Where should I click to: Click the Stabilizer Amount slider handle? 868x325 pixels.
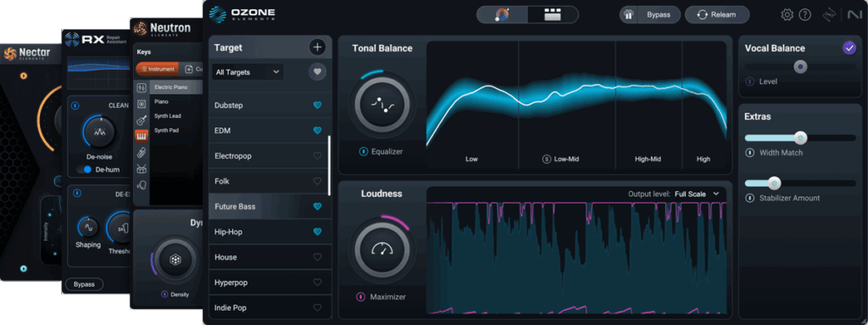[775, 183]
